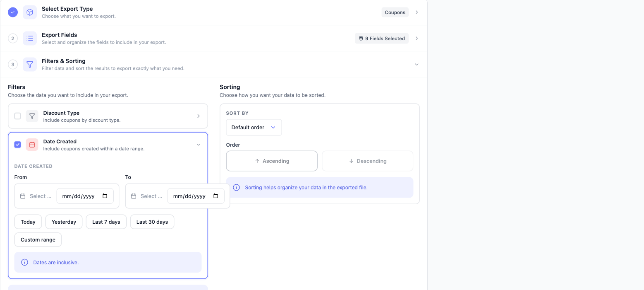Uncheck the Date Created filter checkbox
The width and height of the screenshot is (644, 290).
(x=18, y=145)
